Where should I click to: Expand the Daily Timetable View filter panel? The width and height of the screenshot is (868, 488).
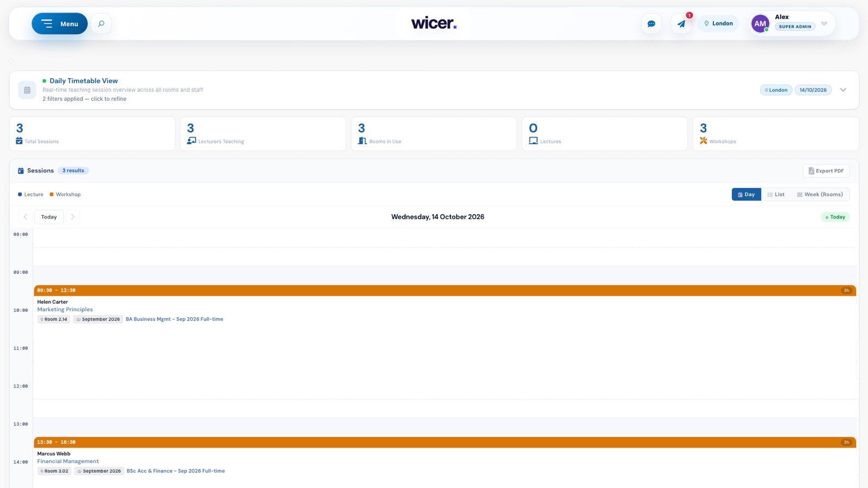[x=843, y=90]
